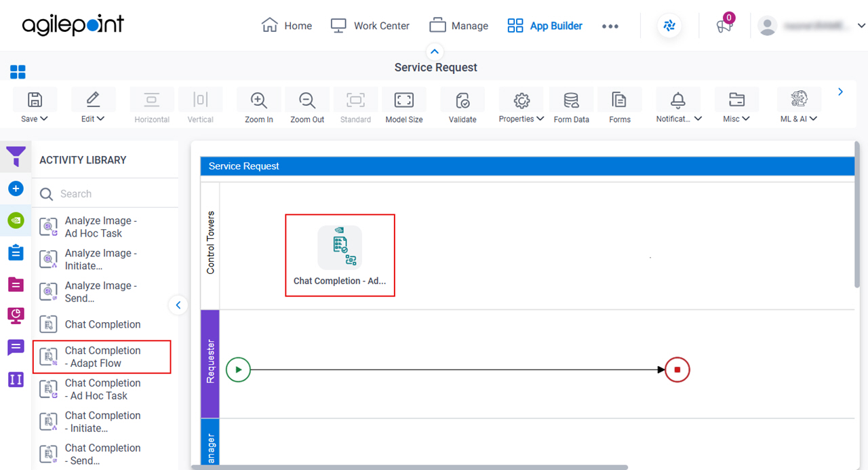Open the user account dropdown arrow
This screenshot has width=868, height=470.
[861, 26]
